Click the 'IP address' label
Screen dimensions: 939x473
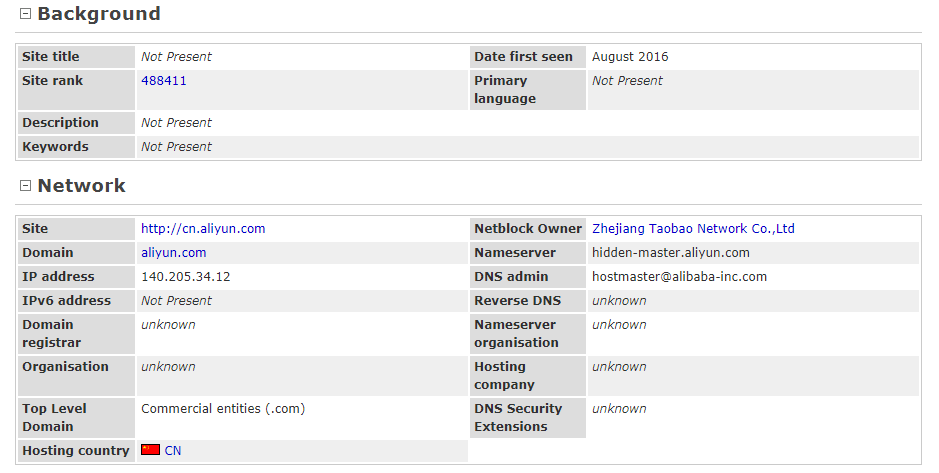pos(58,277)
